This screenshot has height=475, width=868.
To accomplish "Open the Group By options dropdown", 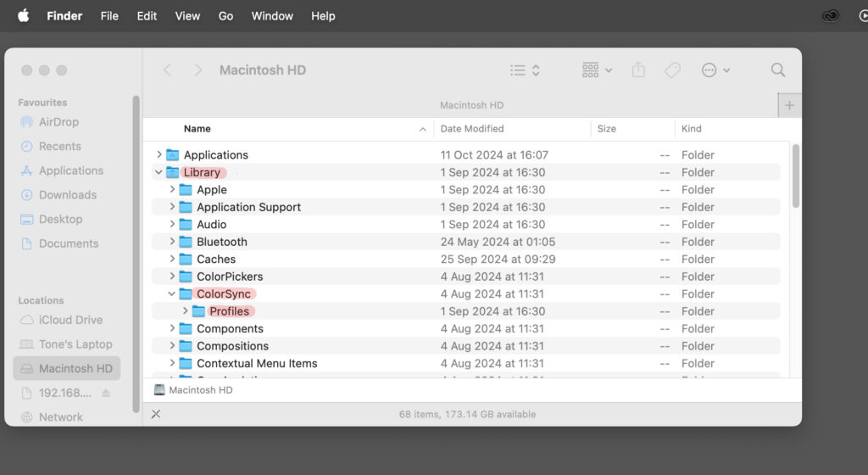I will tap(597, 70).
